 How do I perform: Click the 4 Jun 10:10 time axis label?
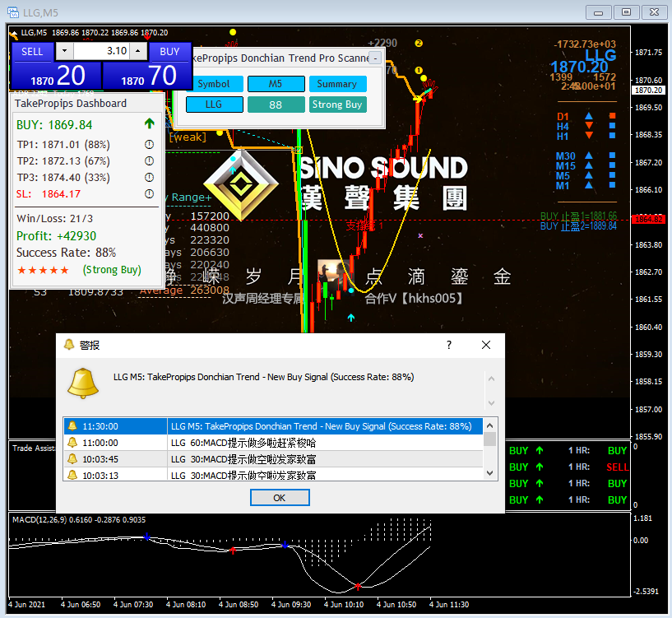[x=344, y=604]
